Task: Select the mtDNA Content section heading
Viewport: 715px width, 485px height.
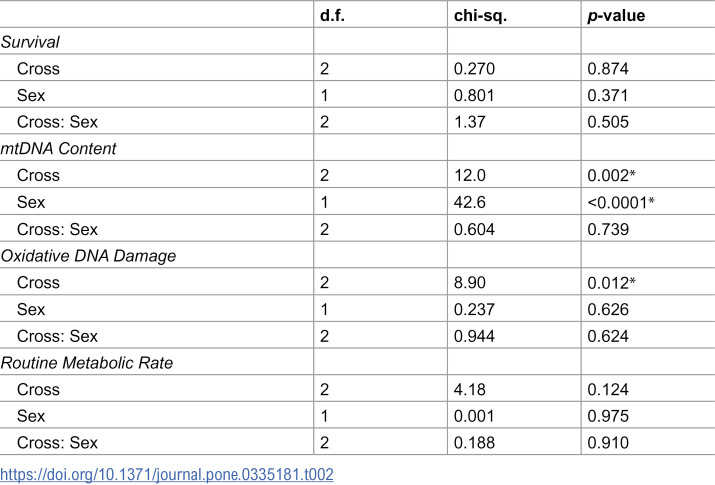Action: click(x=58, y=149)
